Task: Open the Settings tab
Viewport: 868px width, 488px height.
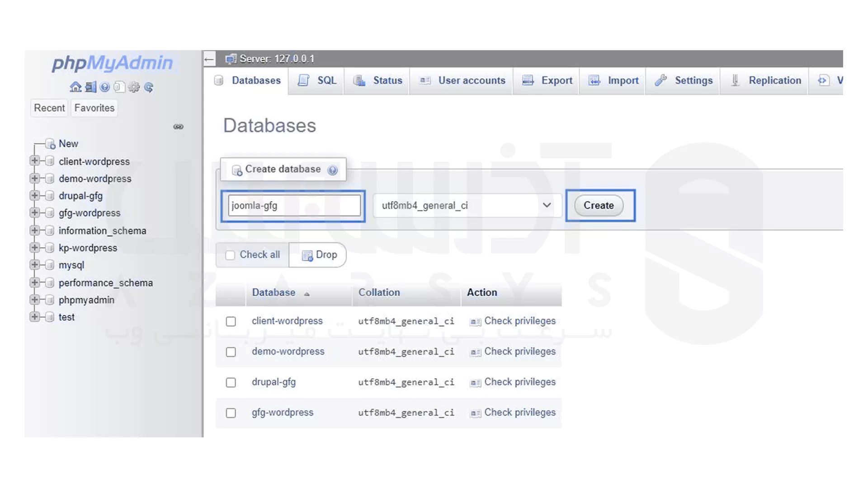Action: pyautogui.click(x=684, y=80)
